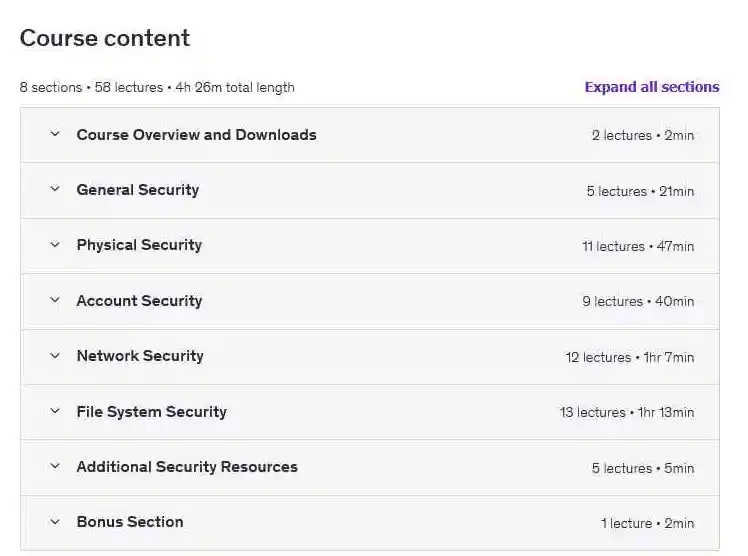Click the '13 lectures • 1hr 13min' label

[x=626, y=412]
